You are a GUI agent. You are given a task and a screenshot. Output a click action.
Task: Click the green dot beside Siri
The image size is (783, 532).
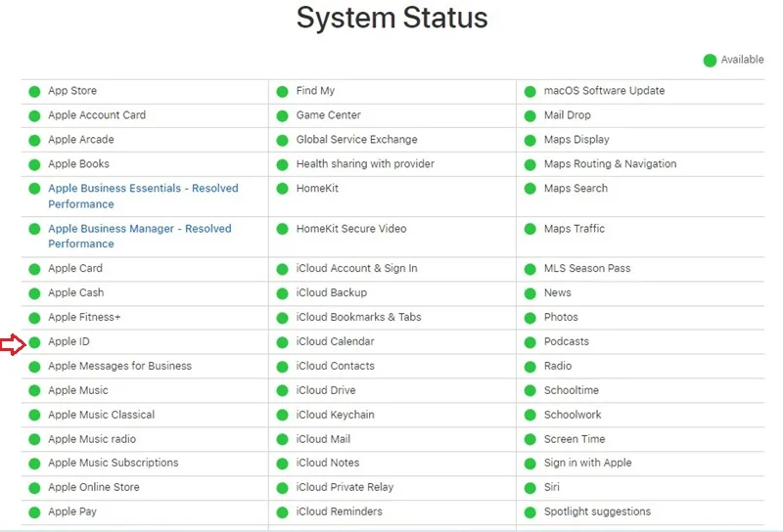(x=530, y=488)
